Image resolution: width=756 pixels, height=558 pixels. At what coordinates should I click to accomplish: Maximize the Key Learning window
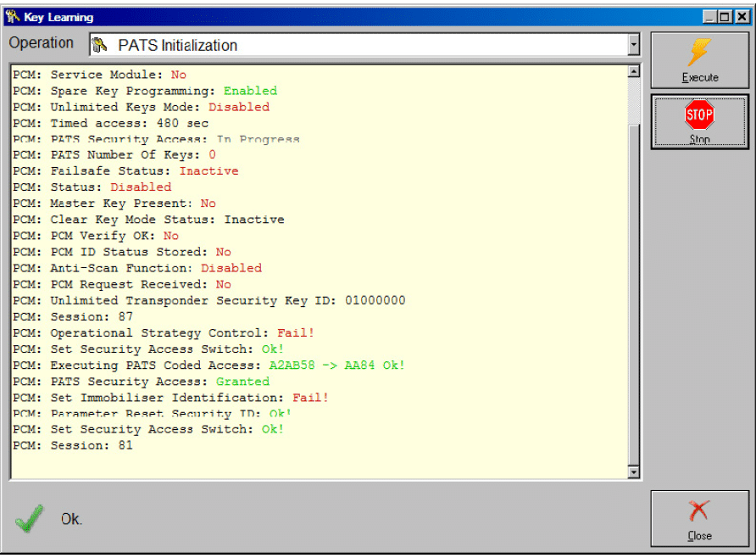tap(724, 16)
